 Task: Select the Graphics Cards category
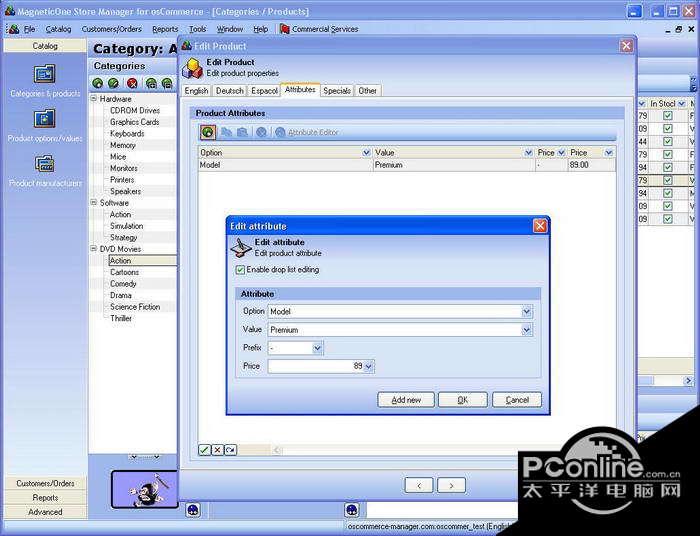[x=134, y=122]
